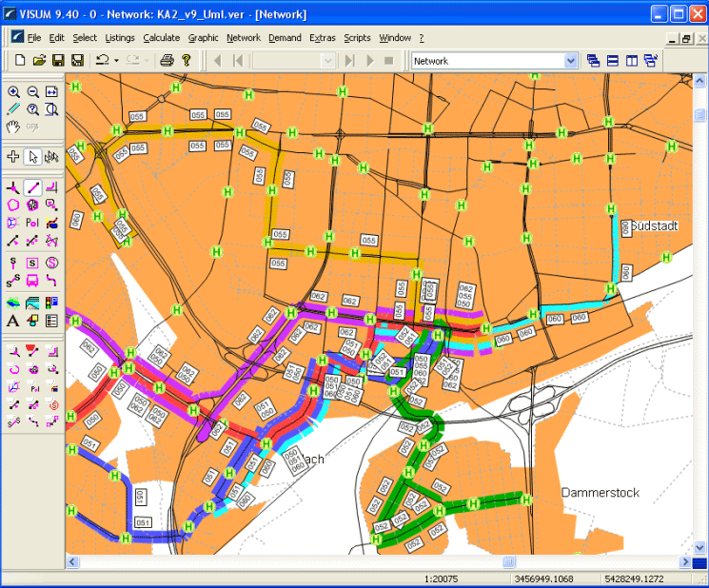Click the Südstadt map label

pos(654,226)
